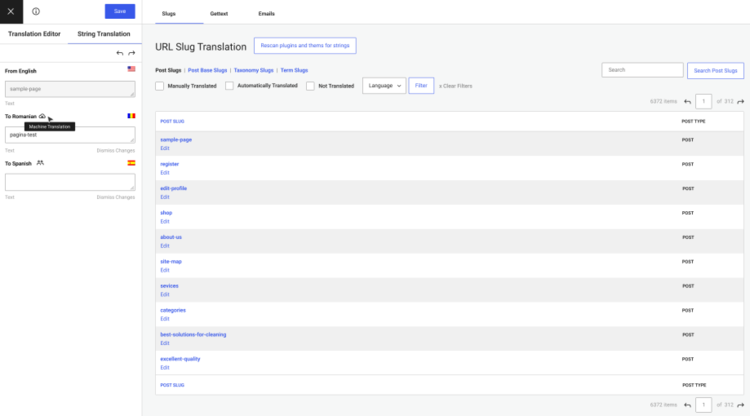Close the translation editor with X icon
750x416 pixels.
pos(11,11)
